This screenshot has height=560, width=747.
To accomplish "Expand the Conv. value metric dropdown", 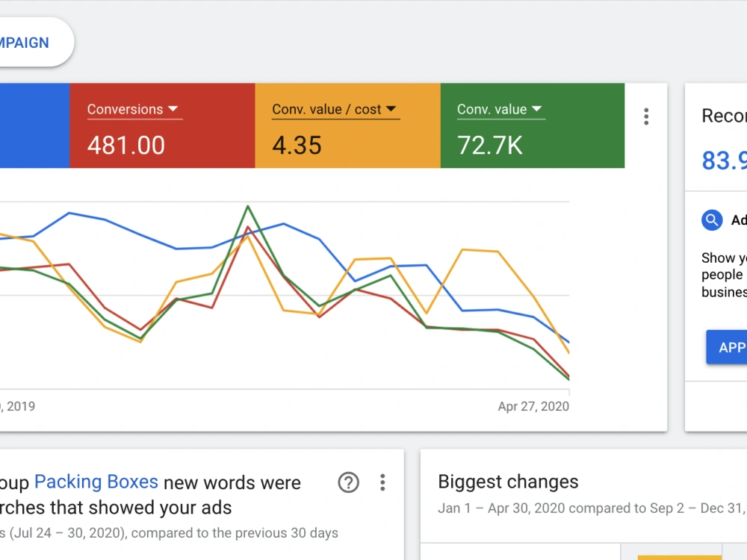I will point(500,110).
